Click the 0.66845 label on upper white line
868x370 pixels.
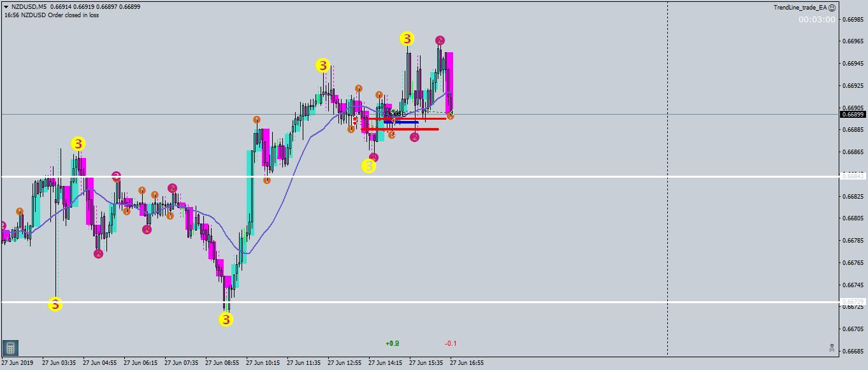853,176
